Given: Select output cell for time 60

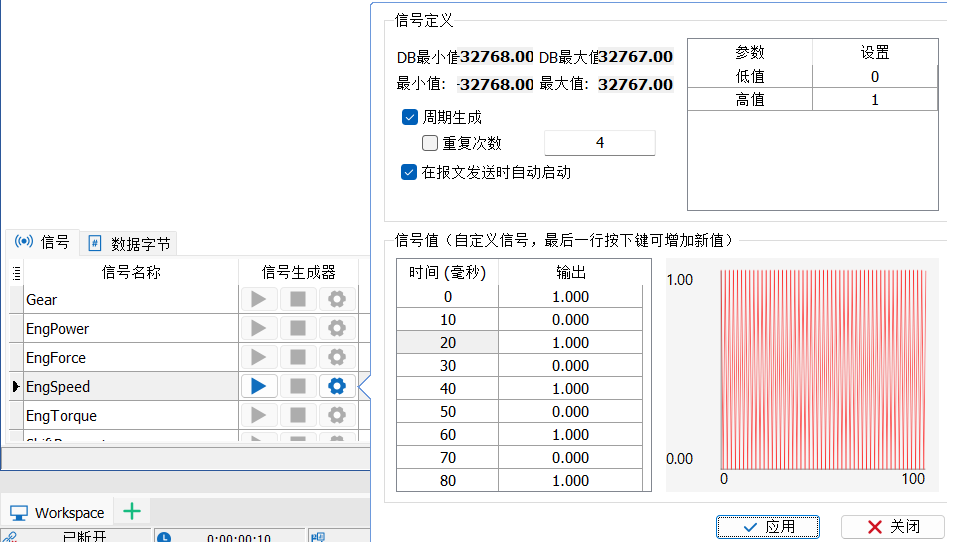Looking at the screenshot, I should 571,435.
